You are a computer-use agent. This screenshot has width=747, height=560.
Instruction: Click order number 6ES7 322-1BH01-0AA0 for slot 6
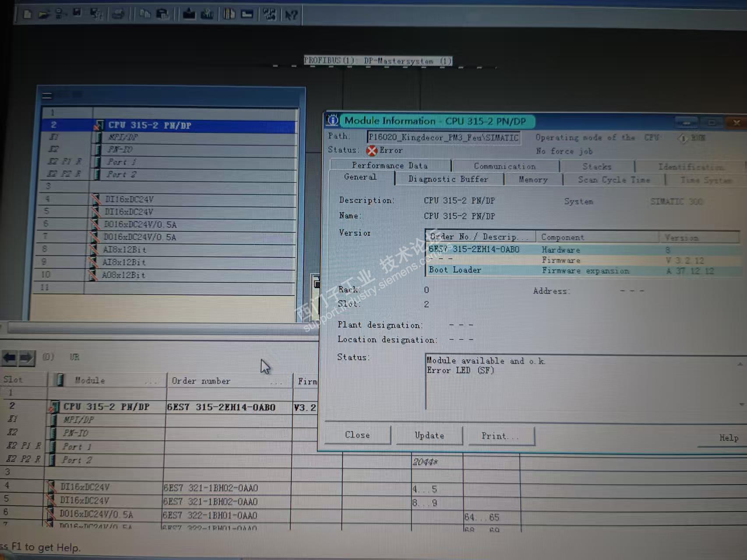(x=210, y=515)
